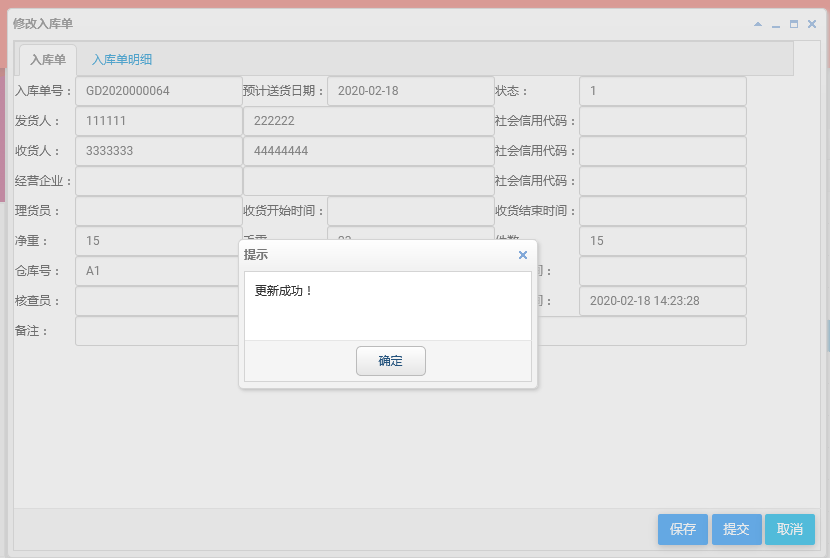Viewport: 830px width, 558px height.
Task: Click the first 经营企业 code field
Action: click(159, 181)
